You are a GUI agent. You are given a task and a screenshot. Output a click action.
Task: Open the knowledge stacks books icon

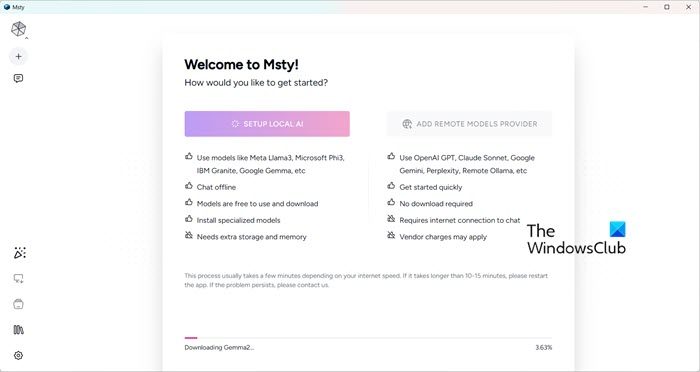(x=18, y=330)
